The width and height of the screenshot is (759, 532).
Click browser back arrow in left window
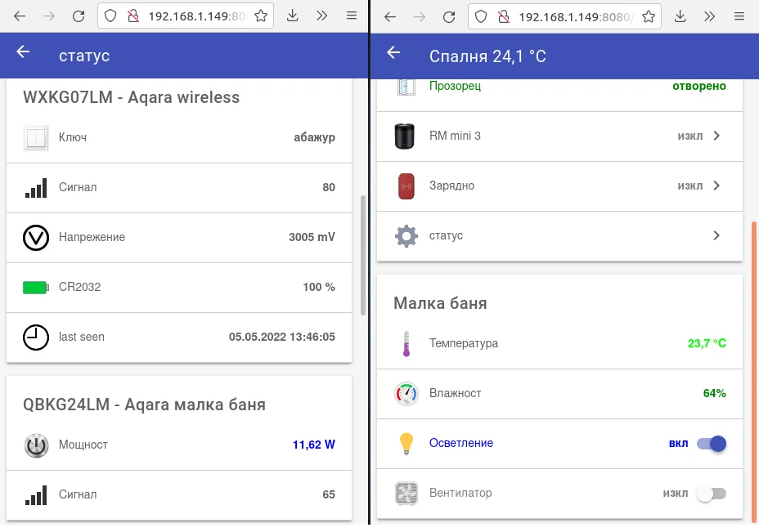click(20, 16)
